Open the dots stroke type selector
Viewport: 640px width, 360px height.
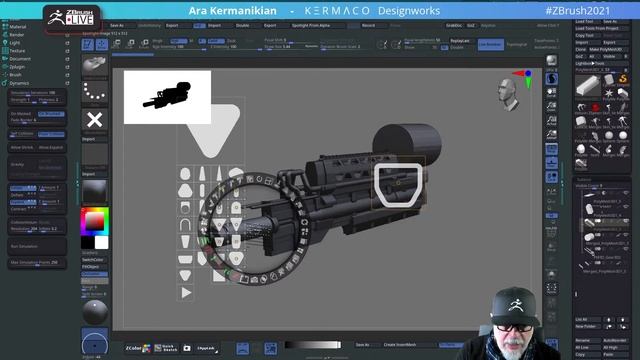coord(95,93)
